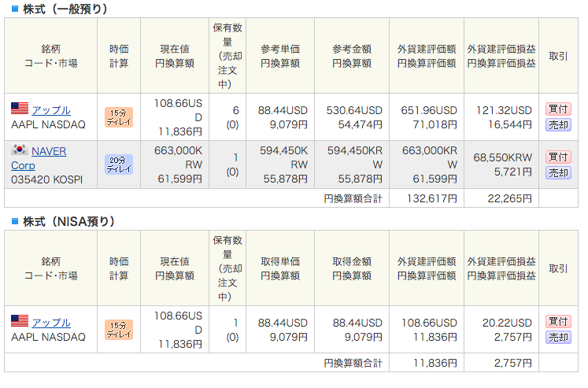Click 取得金額 column header in NISA table
588x388 pixels.
click(352, 268)
